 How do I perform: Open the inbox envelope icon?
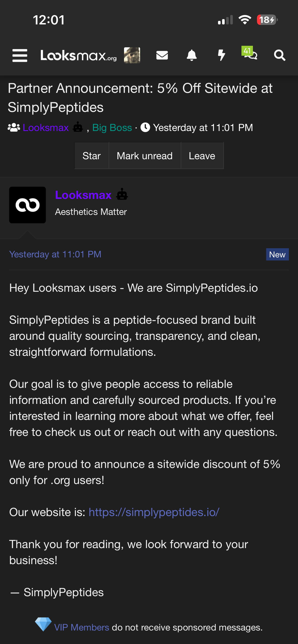pos(162,55)
